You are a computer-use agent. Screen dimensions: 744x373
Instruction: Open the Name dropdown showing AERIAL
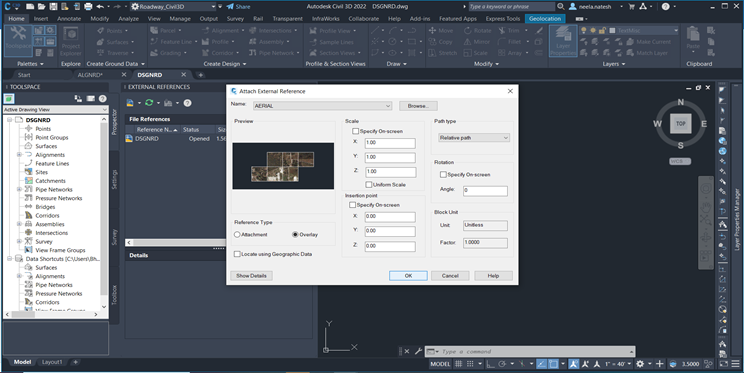[x=322, y=106]
